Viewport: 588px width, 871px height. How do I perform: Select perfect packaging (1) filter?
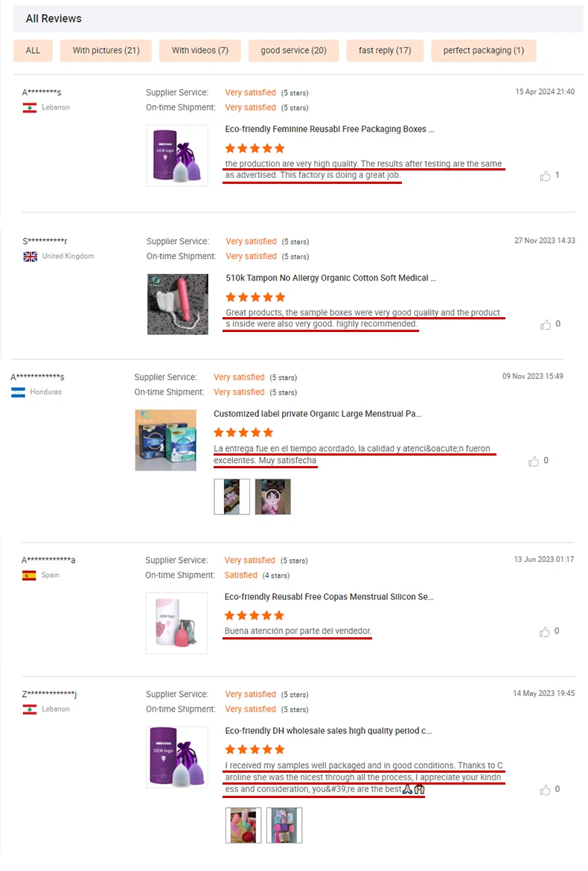click(x=484, y=51)
